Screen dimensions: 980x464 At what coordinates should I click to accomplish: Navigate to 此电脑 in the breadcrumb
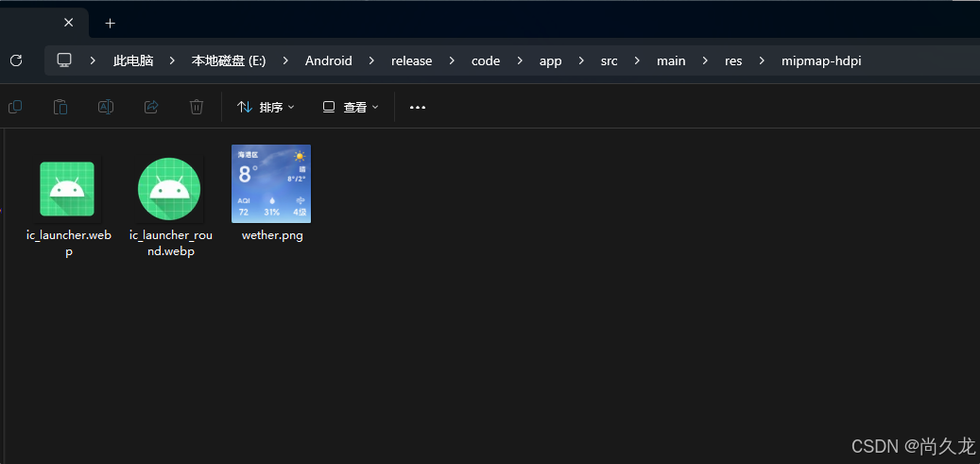tap(133, 60)
